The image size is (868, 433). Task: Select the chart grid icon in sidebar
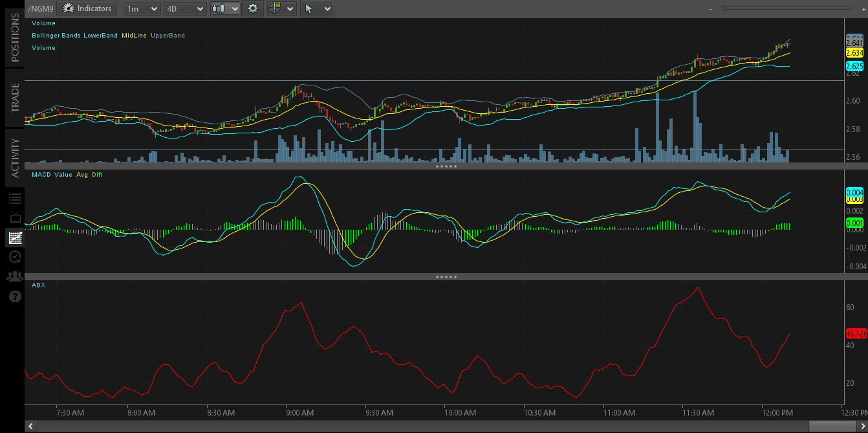[15, 238]
